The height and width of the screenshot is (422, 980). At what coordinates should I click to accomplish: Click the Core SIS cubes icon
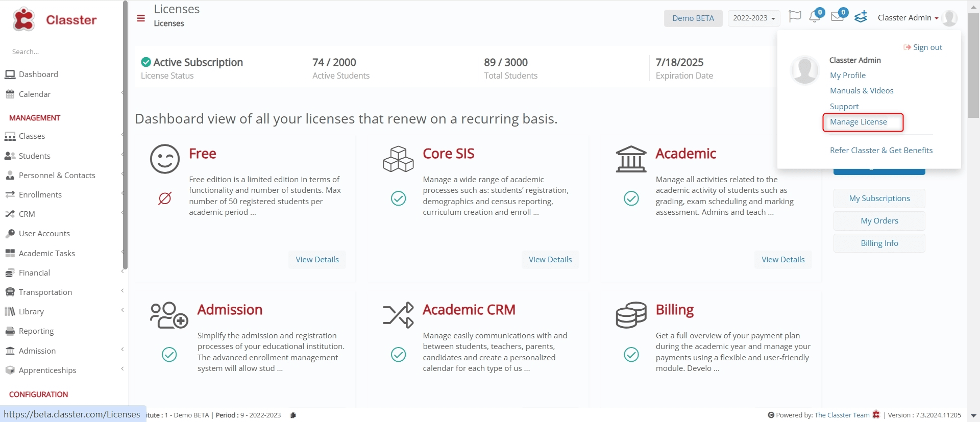[398, 159]
